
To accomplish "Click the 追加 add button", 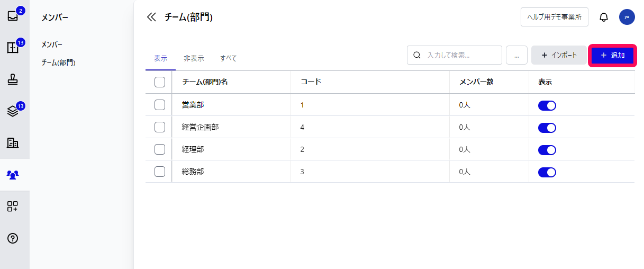I will click(x=613, y=55).
